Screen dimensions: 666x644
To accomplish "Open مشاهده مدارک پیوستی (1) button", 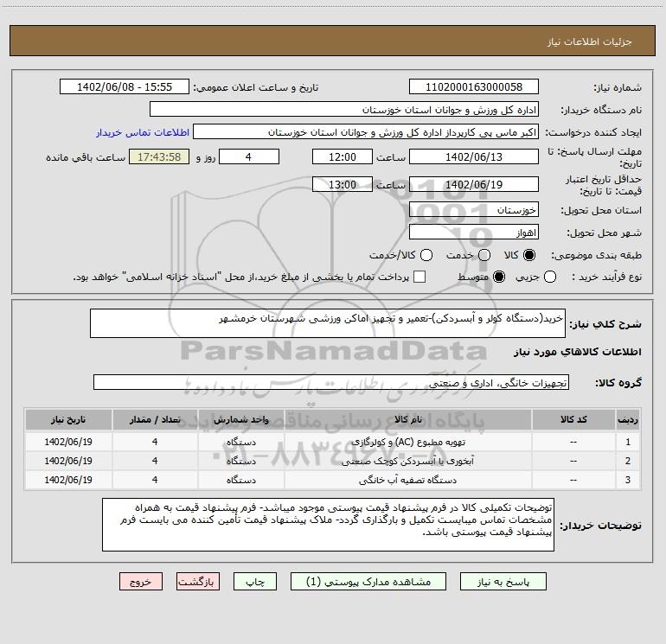I will click(x=368, y=582).
